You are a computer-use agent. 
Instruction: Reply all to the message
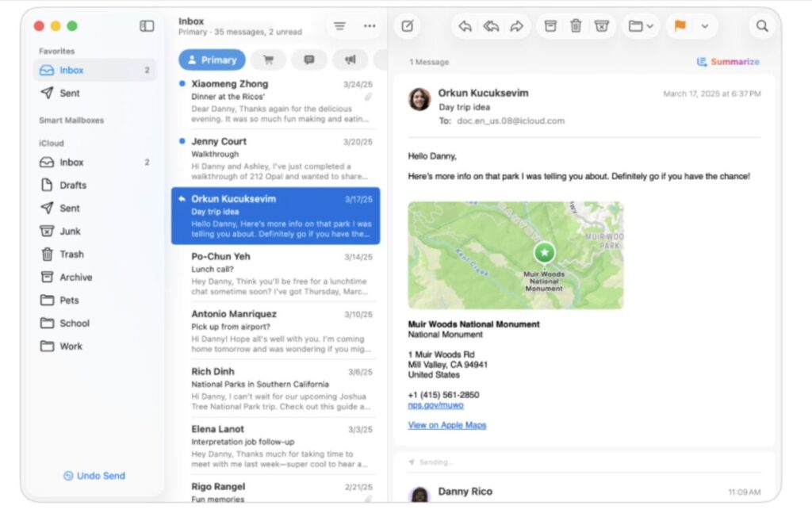pos(491,26)
